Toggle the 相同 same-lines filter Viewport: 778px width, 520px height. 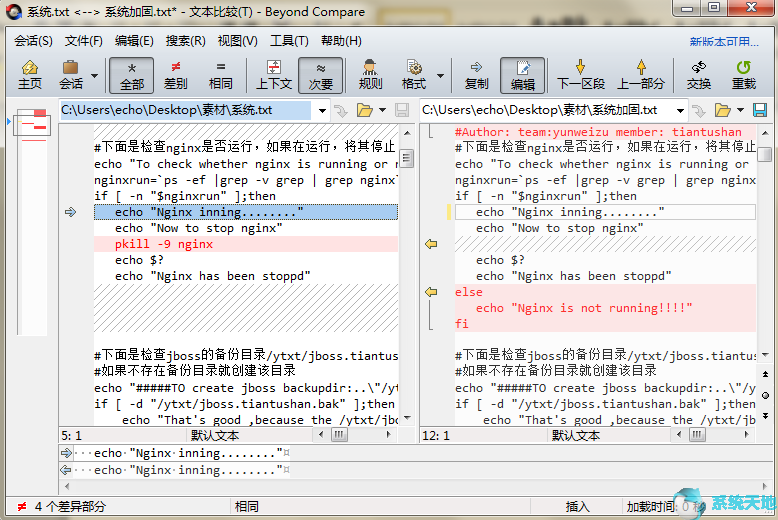pos(221,75)
